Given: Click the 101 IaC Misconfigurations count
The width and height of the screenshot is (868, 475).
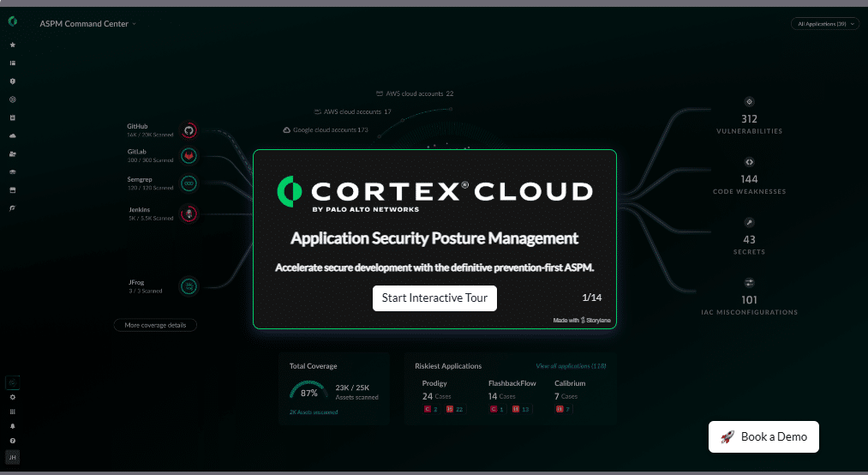Looking at the screenshot, I should [x=749, y=300].
